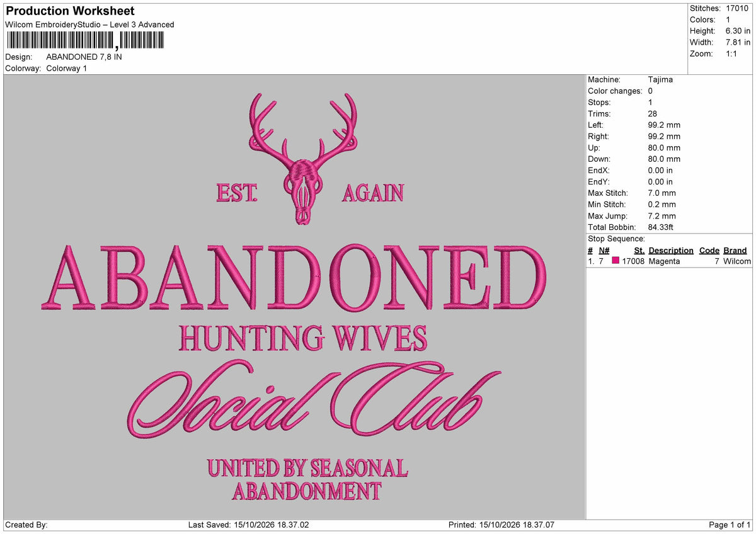Click 'Page 1 of 1' in footer
The image size is (756, 534).
[x=730, y=525]
